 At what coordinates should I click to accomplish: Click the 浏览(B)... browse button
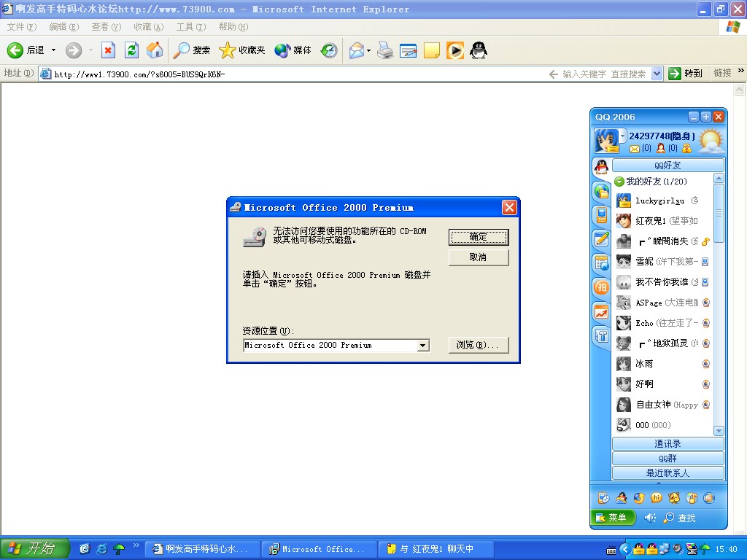coord(479,345)
